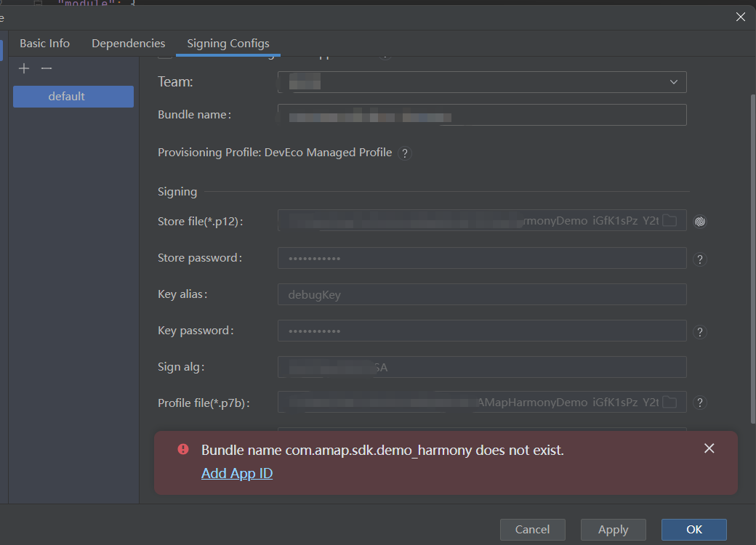The image size is (756, 545).
Task: Click the plus icon to add signing config
Action: (x=24, y=68)
